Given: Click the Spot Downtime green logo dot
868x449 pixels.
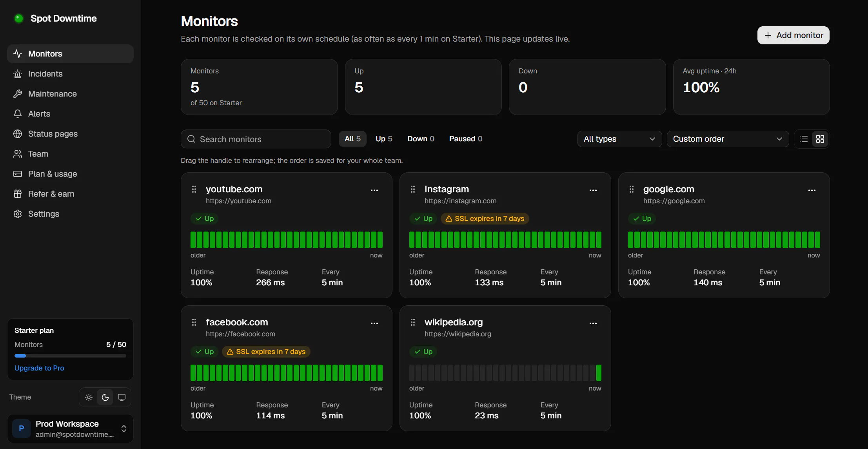Looking at the screenshot, I should [x=18, y=18].
